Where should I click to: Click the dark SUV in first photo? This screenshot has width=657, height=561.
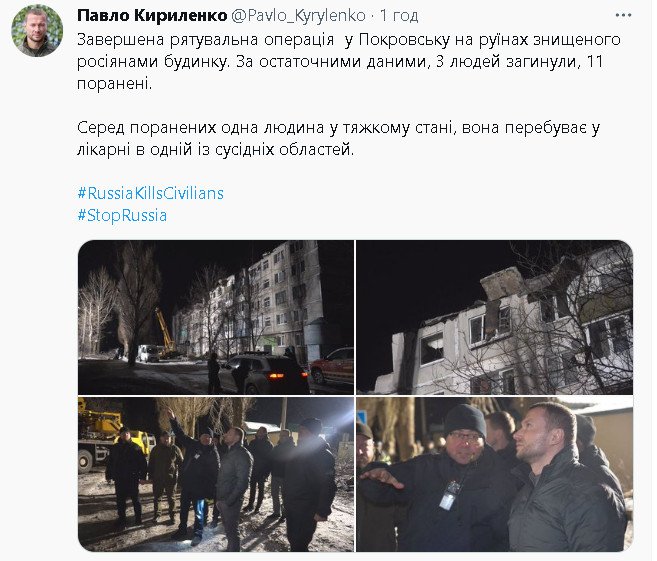(x=266, y=374)
